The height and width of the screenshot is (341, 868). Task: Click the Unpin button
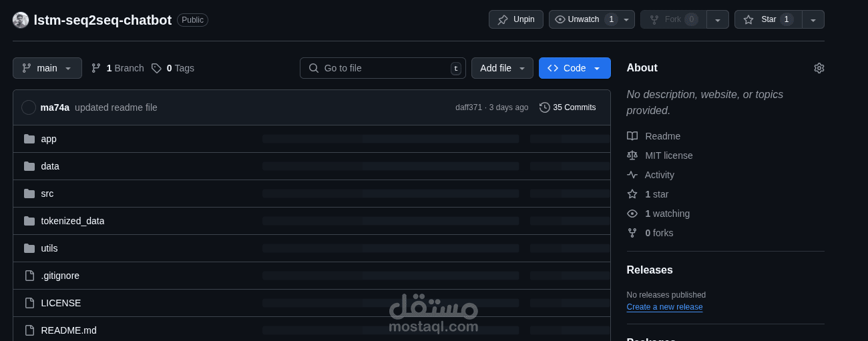pyautogui.click(x=515, y=19)
